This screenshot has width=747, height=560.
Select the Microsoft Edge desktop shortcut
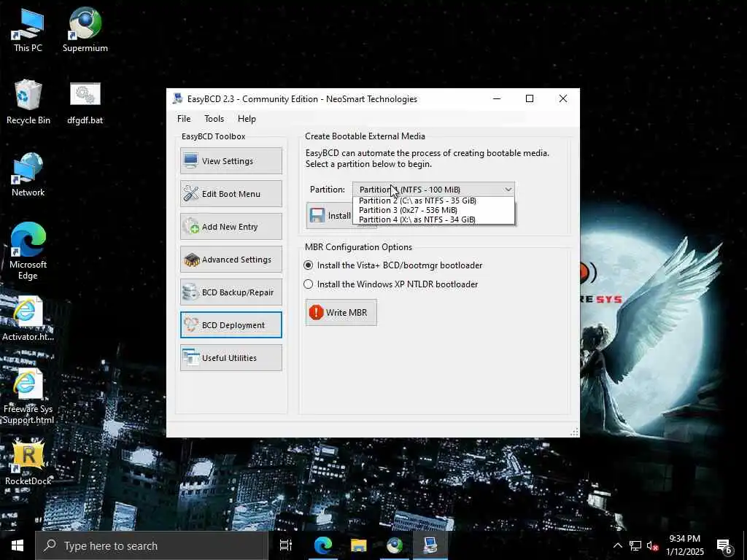pos(28,251)
